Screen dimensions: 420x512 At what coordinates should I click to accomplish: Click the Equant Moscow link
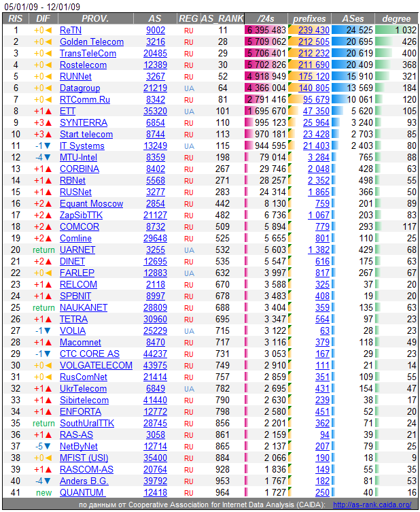[91, 204]
